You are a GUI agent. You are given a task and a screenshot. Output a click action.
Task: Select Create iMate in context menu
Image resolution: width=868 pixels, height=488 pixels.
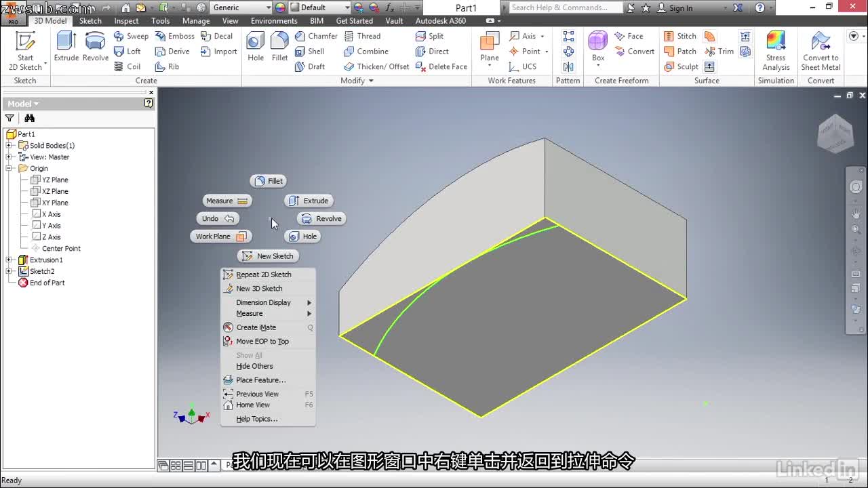point(269,327)
